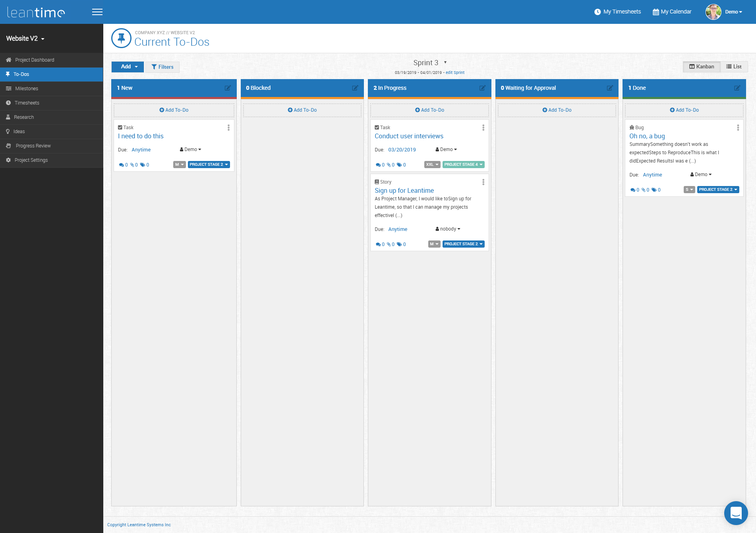
Task: Toggle the hamburger sidebar menu
Action: pyautogui.click(x=97, y=12)
